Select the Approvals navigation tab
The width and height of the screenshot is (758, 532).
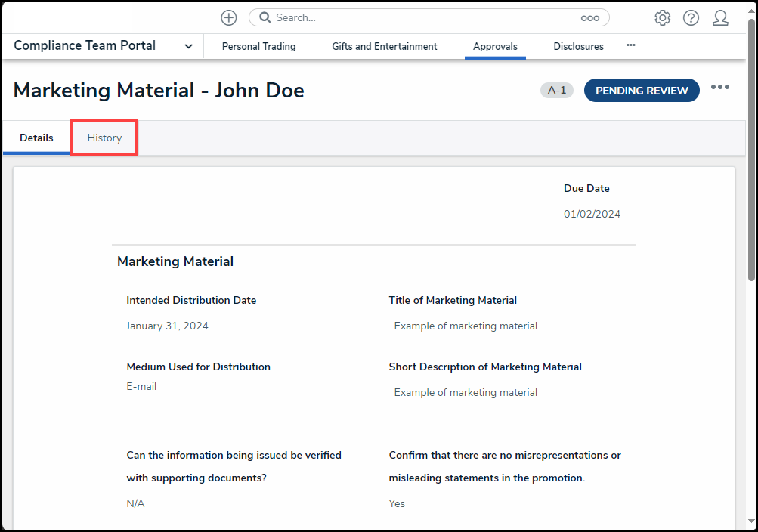click(x=495, y=46)
